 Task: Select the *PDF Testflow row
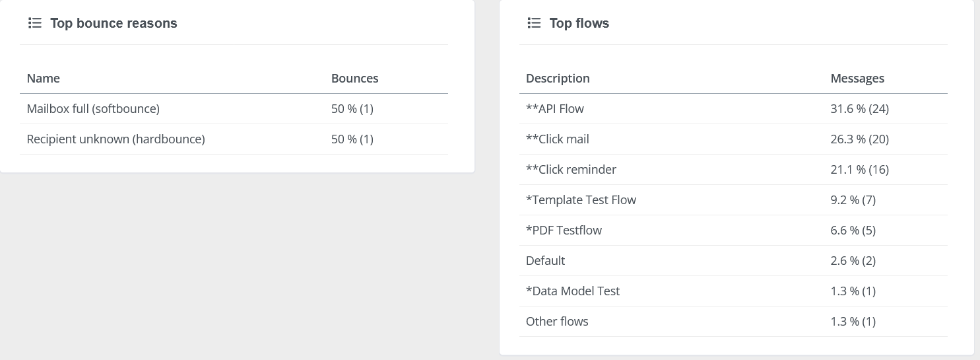[564, 230]
